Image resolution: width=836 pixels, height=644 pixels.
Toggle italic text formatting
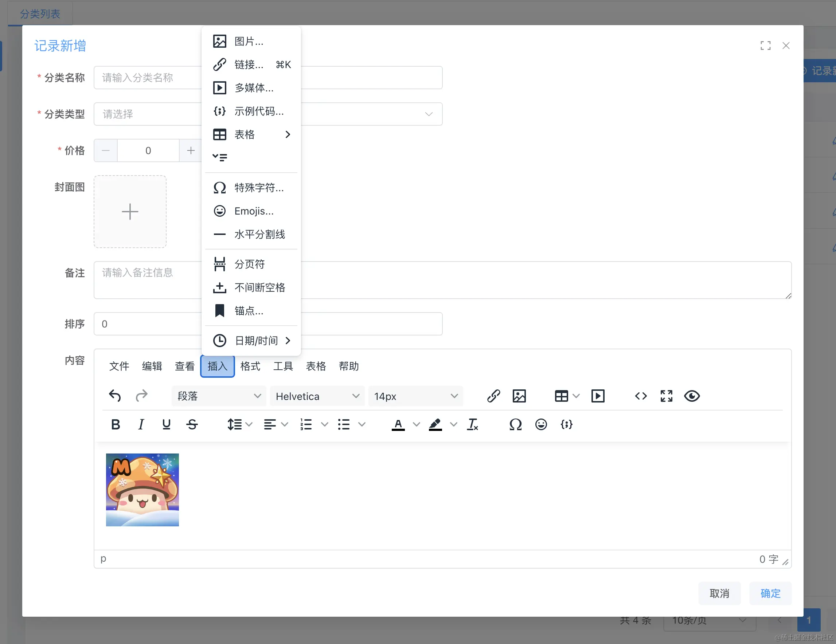pyautogui.click(x=141, y=424)
